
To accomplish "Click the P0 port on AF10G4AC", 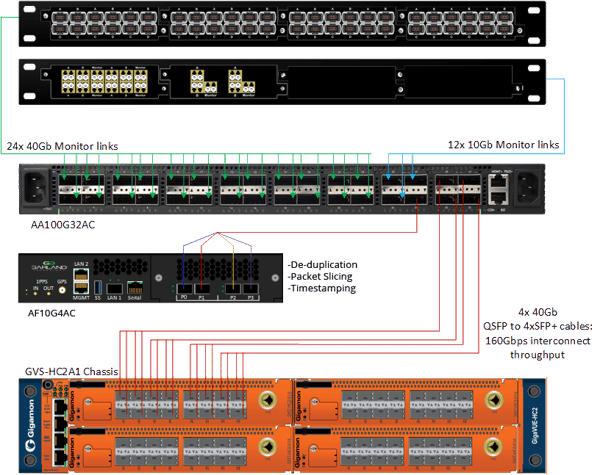I will (184, 289).
